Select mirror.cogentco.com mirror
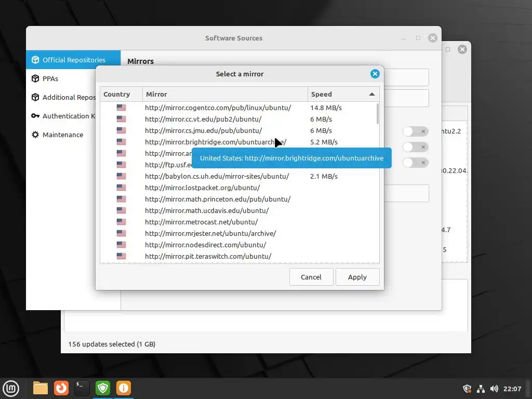The image size is (532, 399). coord(240,108)
